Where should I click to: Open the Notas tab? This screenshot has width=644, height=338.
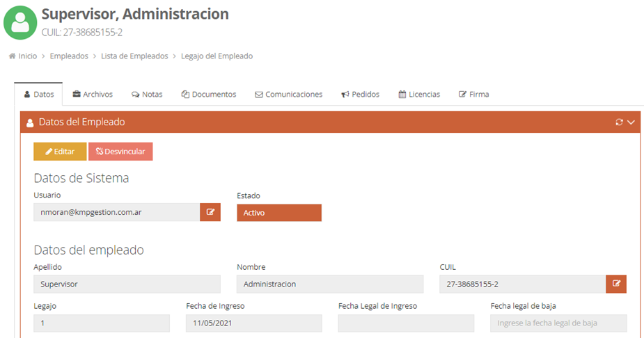point(147,95)
